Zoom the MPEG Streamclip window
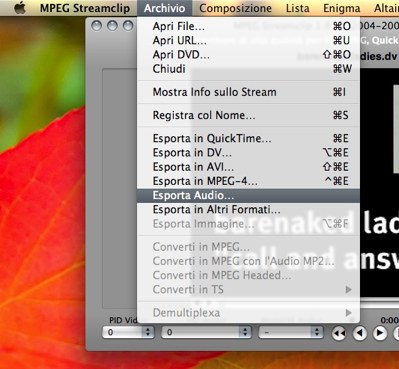 [128, 26]
